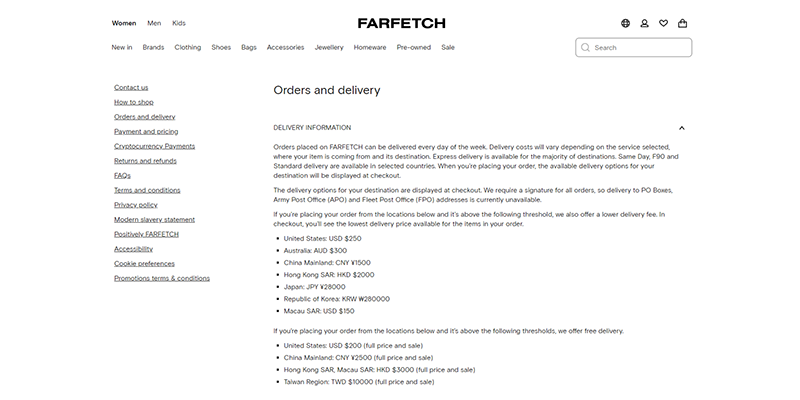Go to Returns and refunds page
The height and width of the screenshot is (400, 800).
coord(145,161)
